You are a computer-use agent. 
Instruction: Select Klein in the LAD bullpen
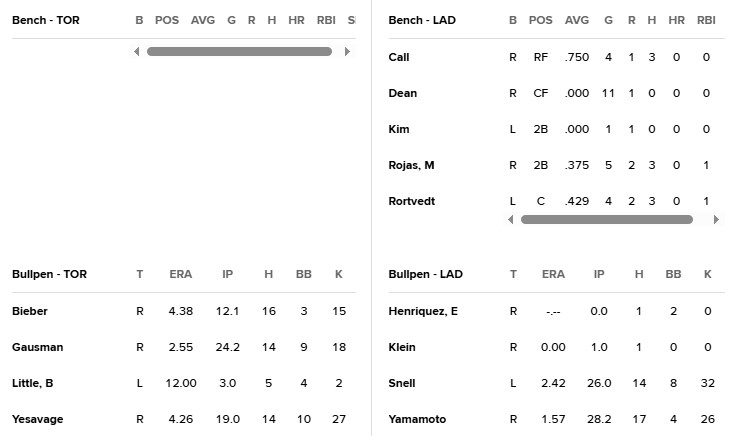pyautogui.click(x=402, y=347)
